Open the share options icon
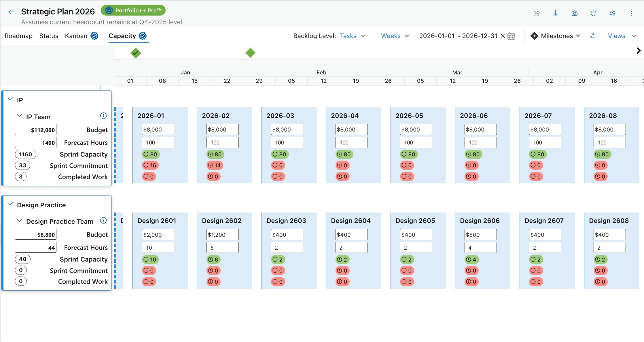This screenshot has width=644, height=342. click(536, 13)
